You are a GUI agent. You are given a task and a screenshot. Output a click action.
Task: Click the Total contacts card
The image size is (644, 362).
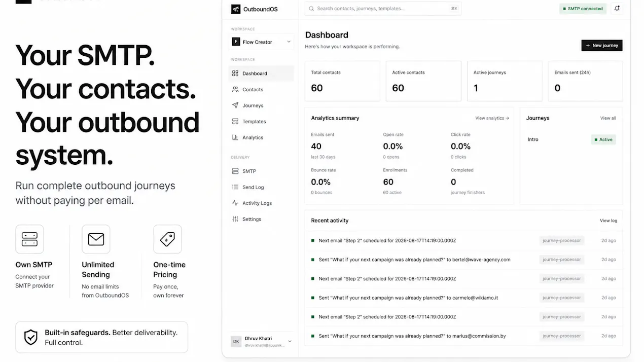point(342,81)
